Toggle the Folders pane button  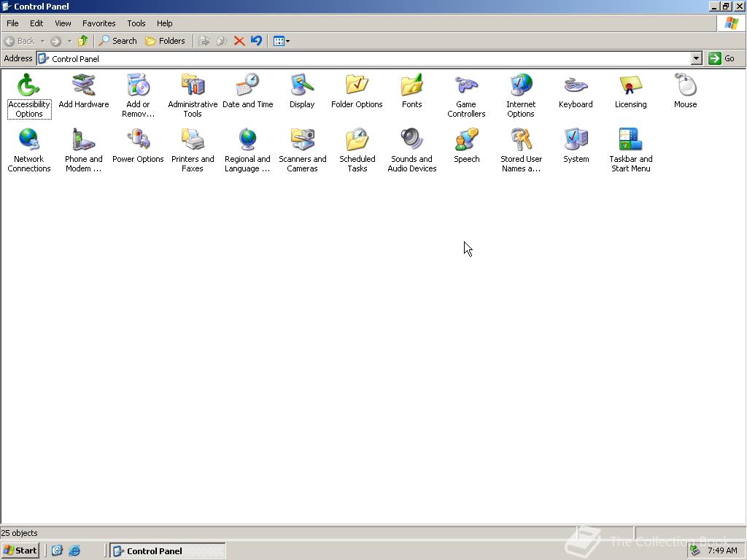pos(165,41)
